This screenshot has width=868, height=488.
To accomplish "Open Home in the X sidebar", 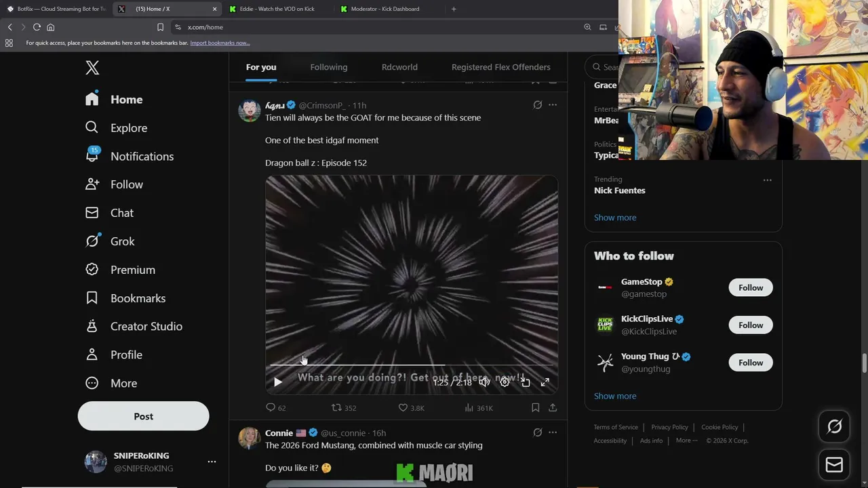I will tap(114, 100).
